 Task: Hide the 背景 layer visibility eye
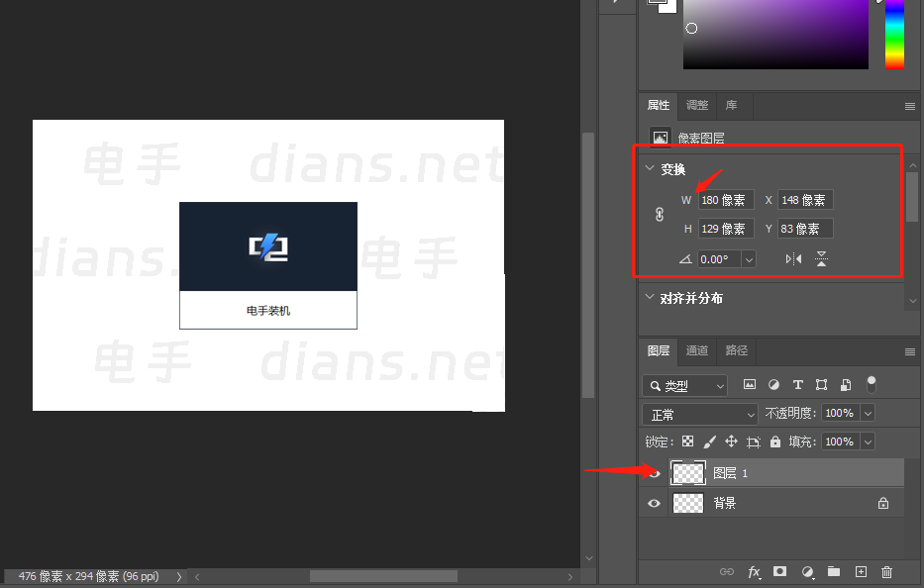coord(654,503)
